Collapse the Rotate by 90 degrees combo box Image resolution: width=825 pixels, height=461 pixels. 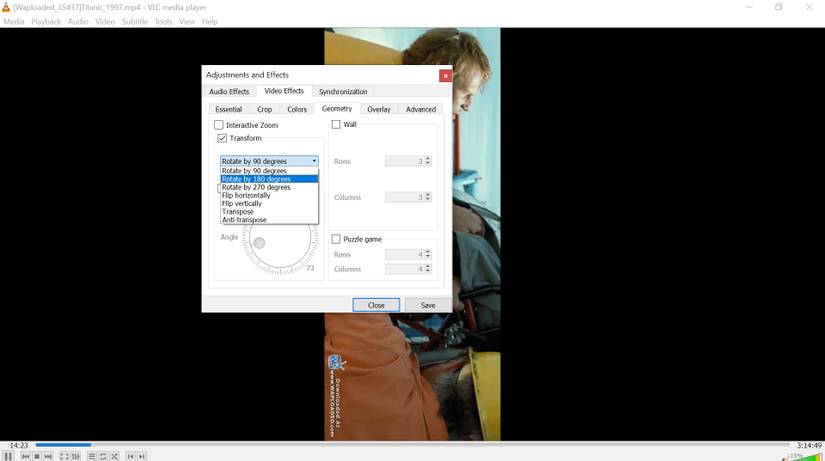tap(269, 161)
